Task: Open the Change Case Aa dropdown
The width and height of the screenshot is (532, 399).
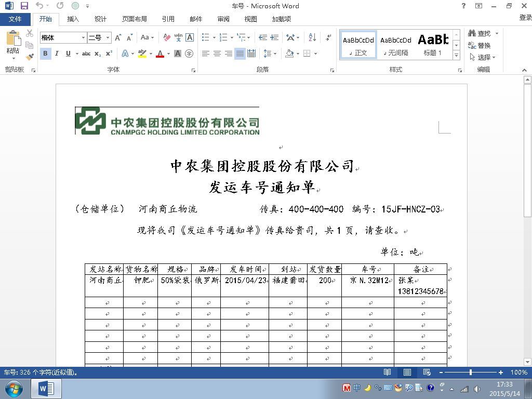Action: (147, 37)
